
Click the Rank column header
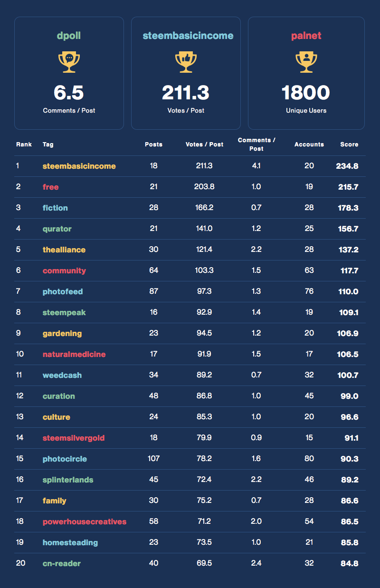tap(24, 144)
